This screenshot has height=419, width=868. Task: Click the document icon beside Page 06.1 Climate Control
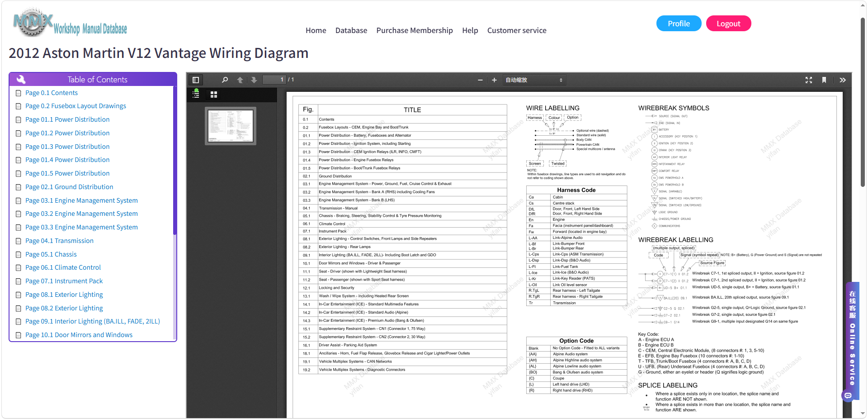click(19, 268)
